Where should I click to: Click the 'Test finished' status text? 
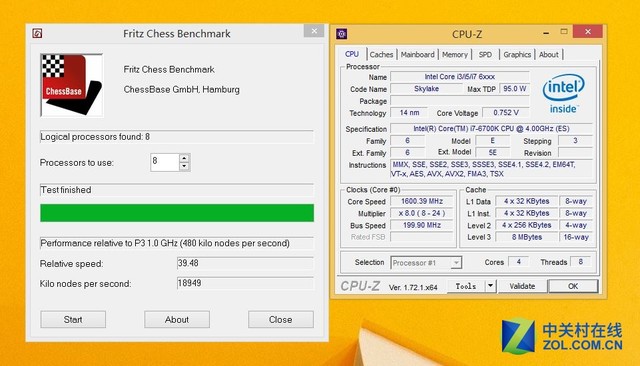click(66, 190)
